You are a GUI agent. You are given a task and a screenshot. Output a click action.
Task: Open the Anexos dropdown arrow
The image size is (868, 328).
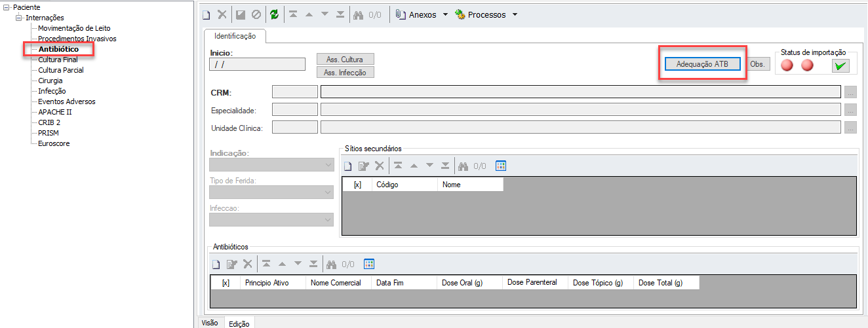(446, 14)
